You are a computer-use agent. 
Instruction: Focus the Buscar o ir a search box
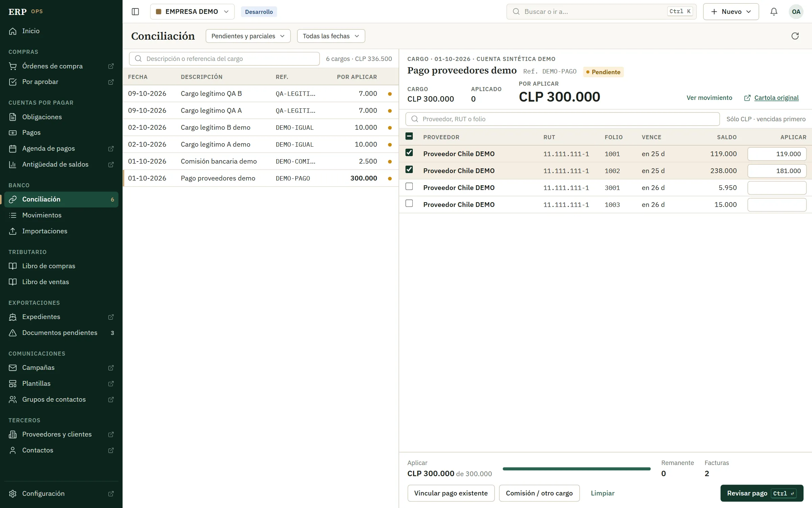point(601,12)
